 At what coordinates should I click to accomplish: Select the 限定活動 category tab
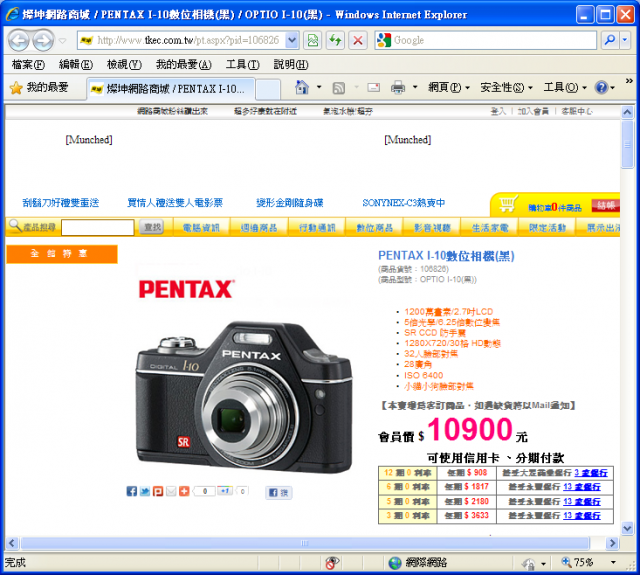pos(547,228)
